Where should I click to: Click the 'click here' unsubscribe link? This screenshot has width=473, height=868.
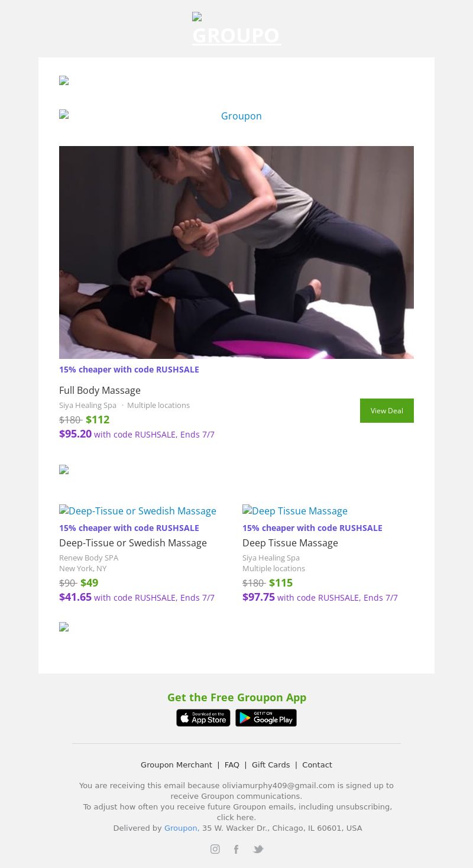(x=237, y=817)
